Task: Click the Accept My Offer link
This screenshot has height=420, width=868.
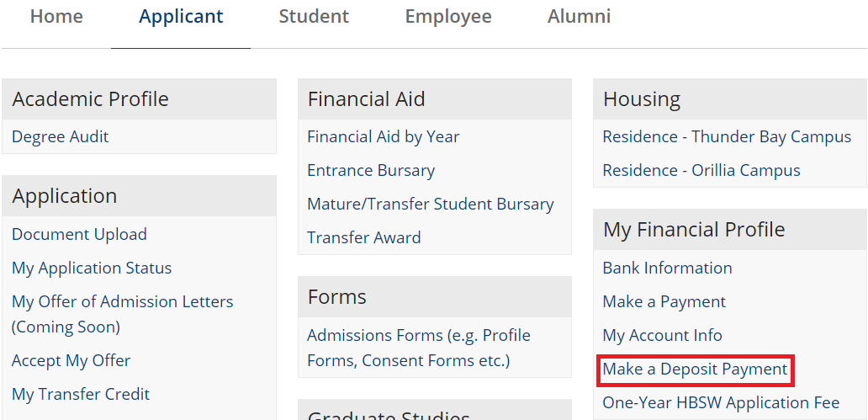Action: tap(71, 360)
